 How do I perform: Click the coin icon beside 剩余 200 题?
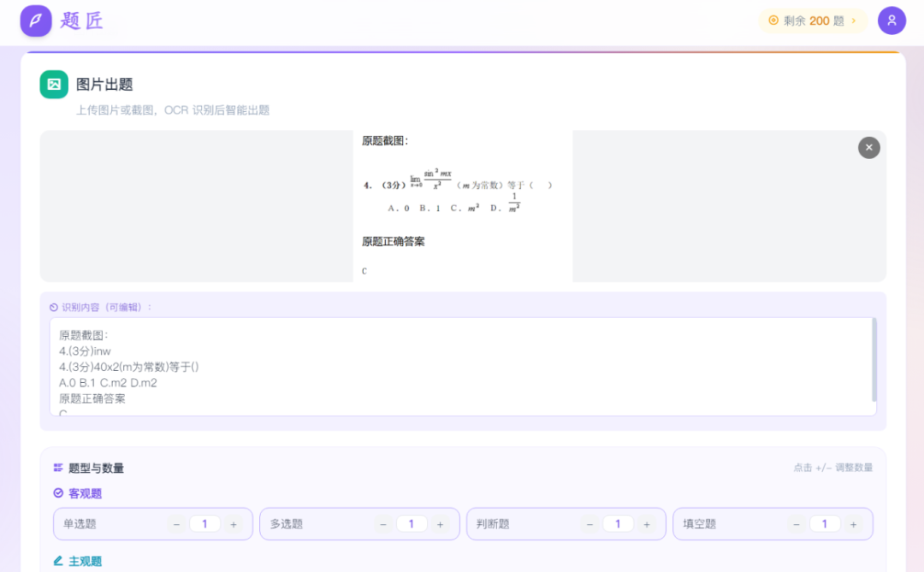click(773, 21)
